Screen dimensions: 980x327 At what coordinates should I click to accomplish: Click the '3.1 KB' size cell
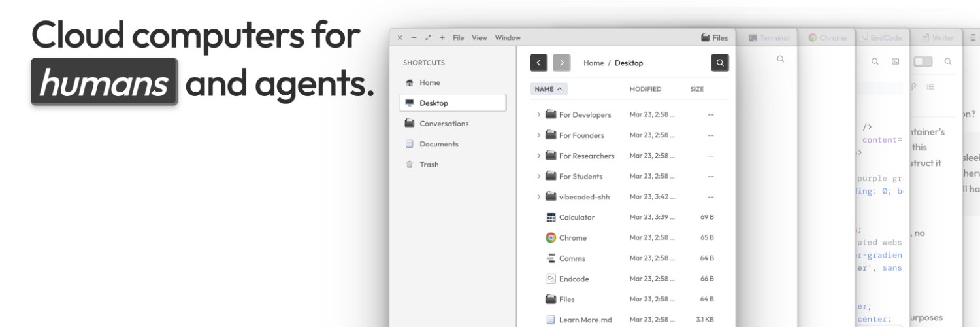pyautogui.click(x=705, y=320)
